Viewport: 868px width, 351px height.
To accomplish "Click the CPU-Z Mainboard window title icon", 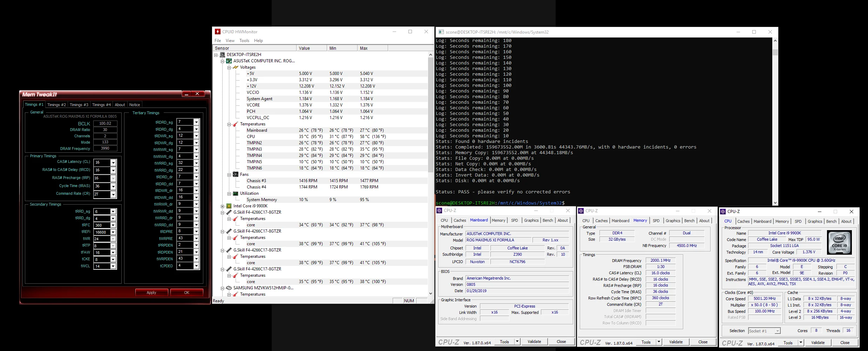I will coord(439,211).
